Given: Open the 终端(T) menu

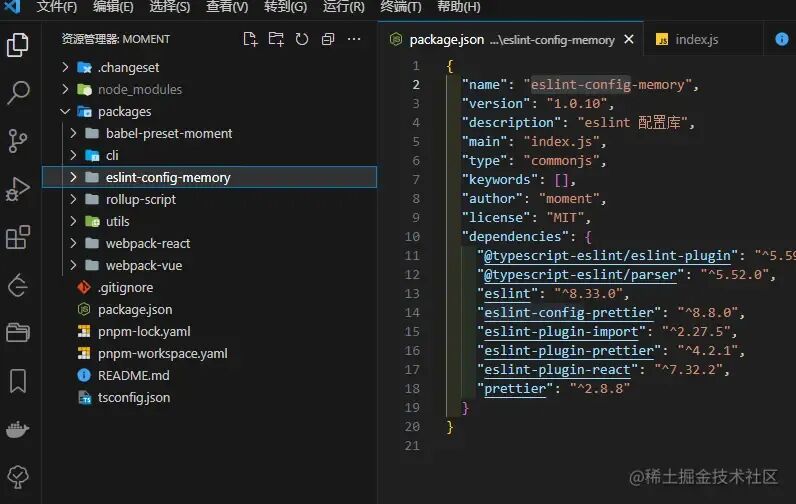Looking at the screenshot, I should pyautogui.click(x=401, y=7).
